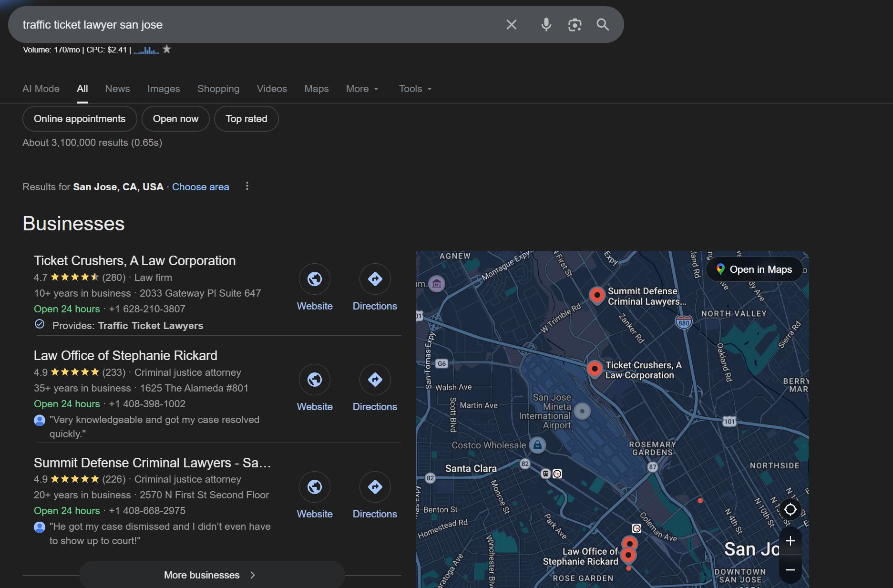Filter results by Online appointments
The image size is (893, 588).
pyautogui.click(x=79, y=119)
